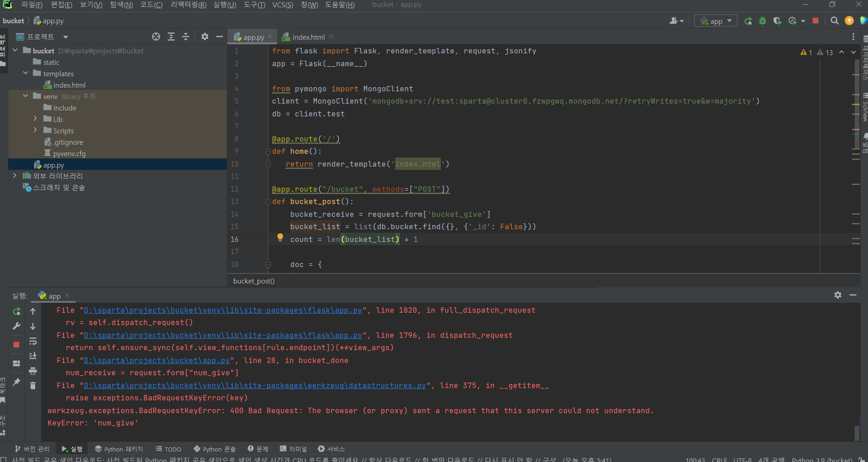
Task: Go to next highlighted error arrow
Action: coord(853,52)
